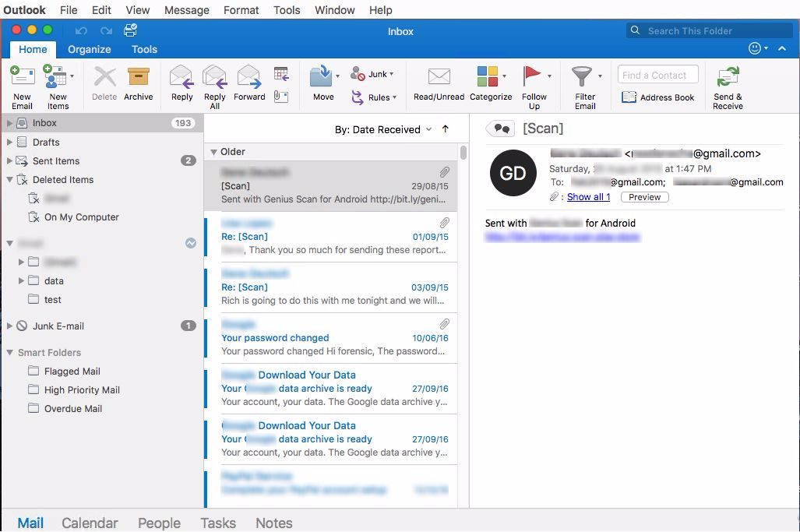Open the Categorize dropdown arrow
The width and height of the screenshot is (800, 532).
(504, 76)
